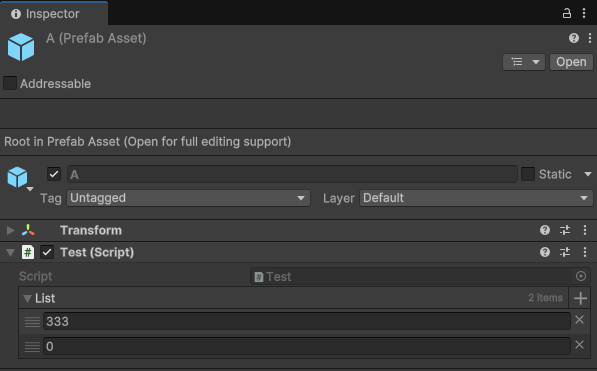Image resolution: width=597 pixels, height=371 pixels.
Task: Open the Tag dropdown showing Untagged
Action: [188, 198]
